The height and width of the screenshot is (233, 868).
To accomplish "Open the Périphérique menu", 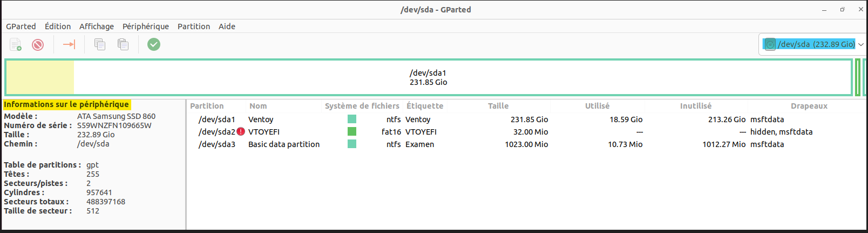I will [146, 26].
